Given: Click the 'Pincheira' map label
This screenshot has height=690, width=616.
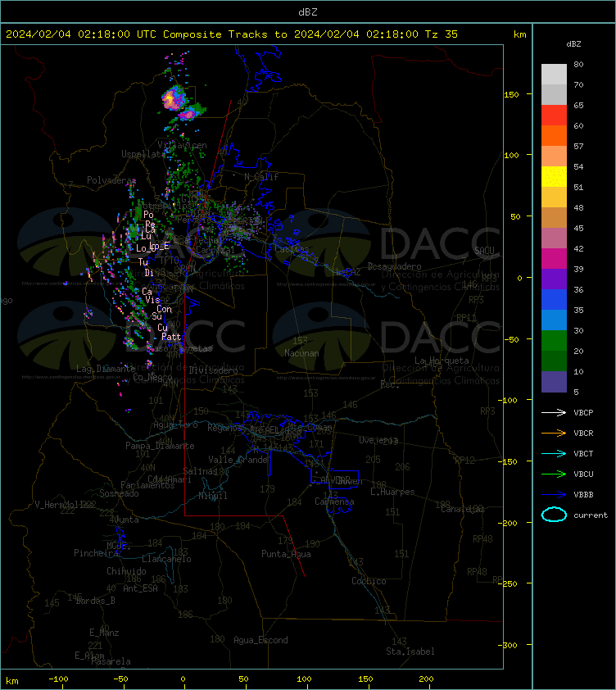Looking at the screenshot, I should tap(96, 552).
